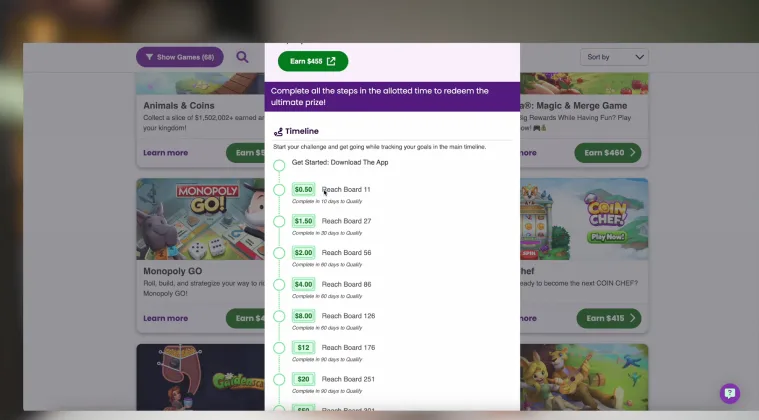Click the help chat bubble icon
759x420 pixels.
coord(729,393)
